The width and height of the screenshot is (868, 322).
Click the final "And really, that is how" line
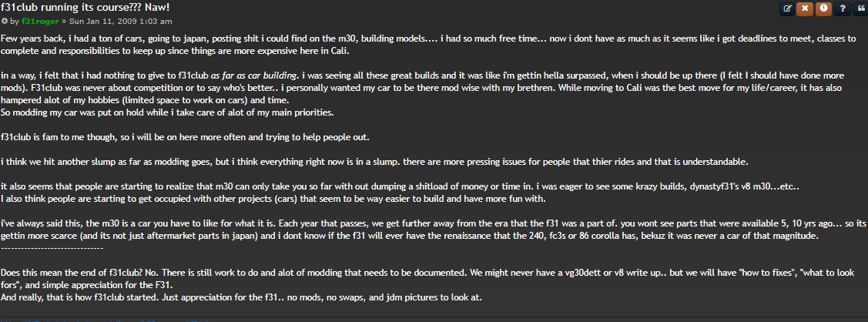pos(241,297)
